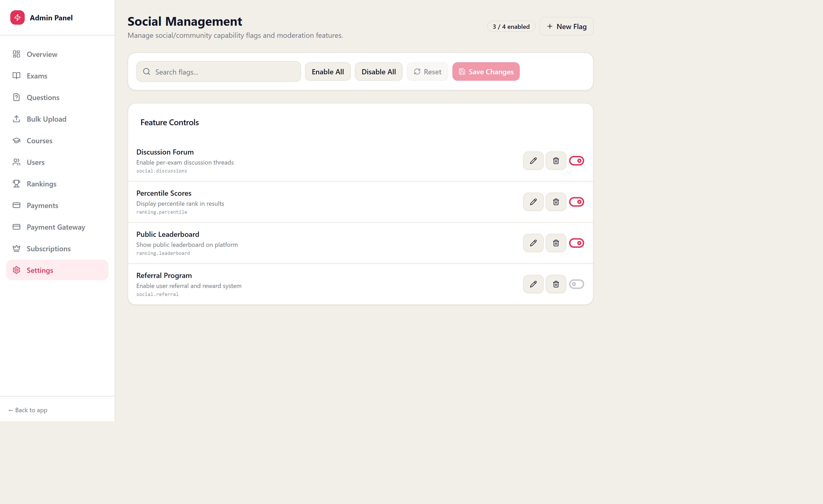This screenshot has width=823, height=504.
Task: Click the ranking.leaderboard key text
Action: coord(163,253)
